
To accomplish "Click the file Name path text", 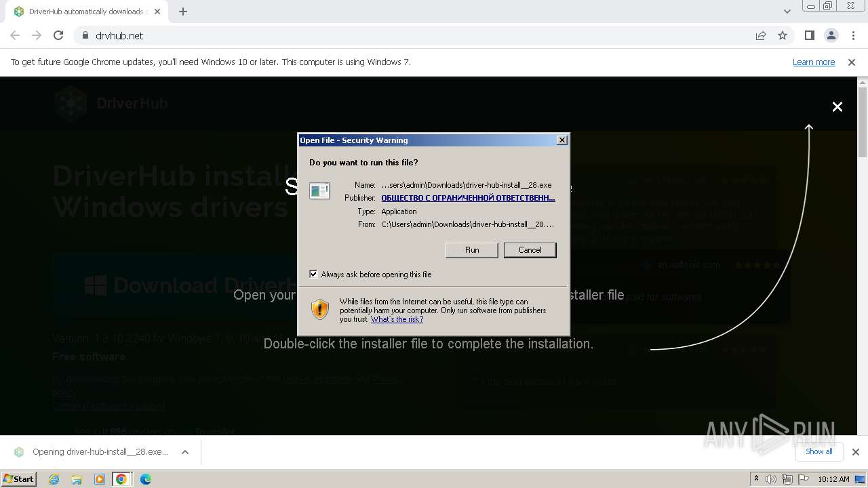I will (467, 184).
